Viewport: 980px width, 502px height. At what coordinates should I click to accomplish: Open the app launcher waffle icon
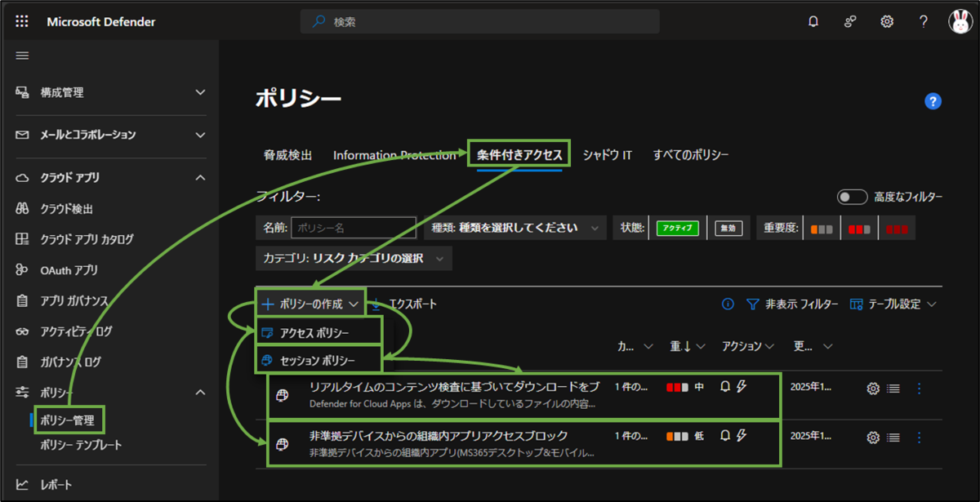click(22, 22)
